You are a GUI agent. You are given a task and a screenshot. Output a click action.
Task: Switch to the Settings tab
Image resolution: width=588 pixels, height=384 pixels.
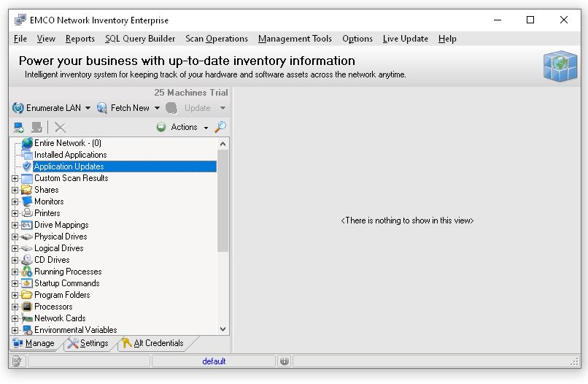point(89,343)
